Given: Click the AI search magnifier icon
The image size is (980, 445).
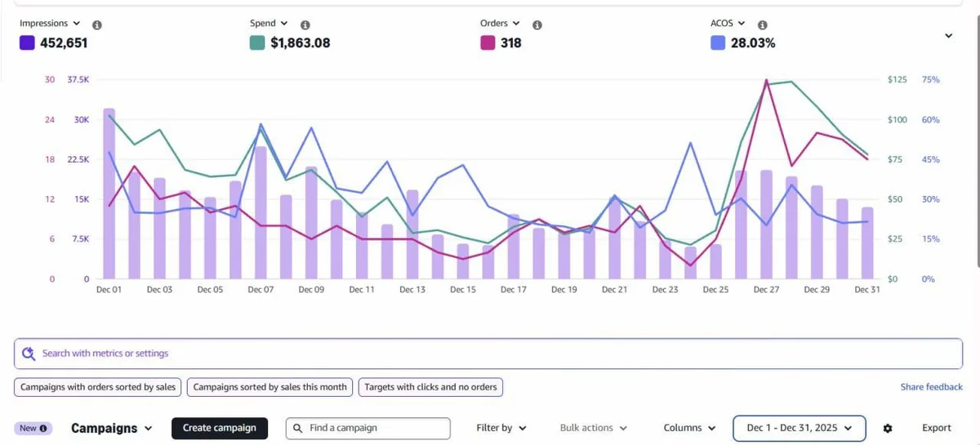Looking at the screenshot, I should [29, 354].
